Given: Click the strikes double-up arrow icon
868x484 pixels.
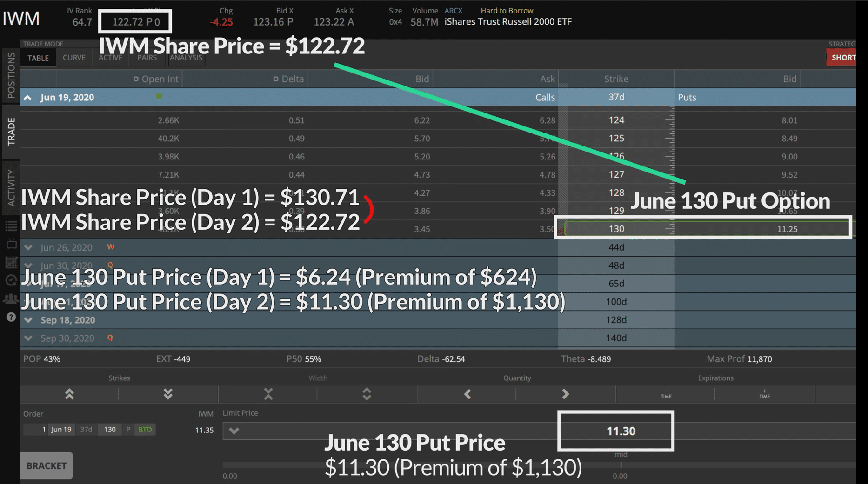Looking at the screenshot, I should click(69, 394).
